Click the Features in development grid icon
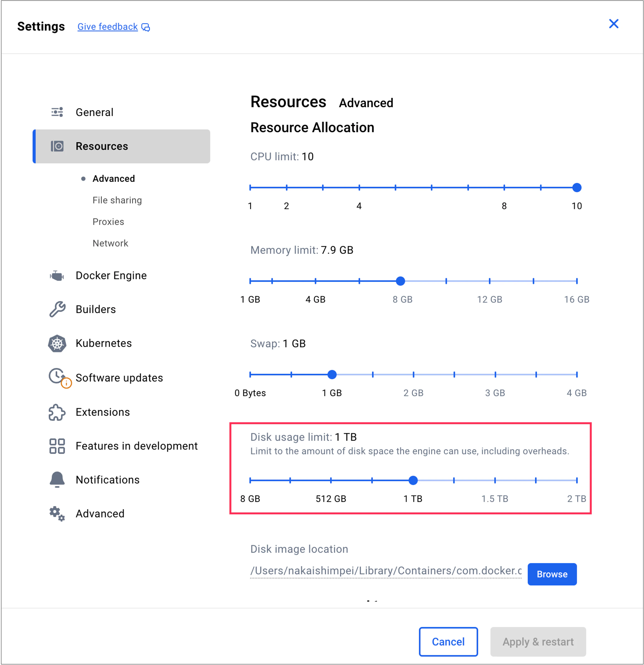The image size is (644, 665). pos(57,446)
